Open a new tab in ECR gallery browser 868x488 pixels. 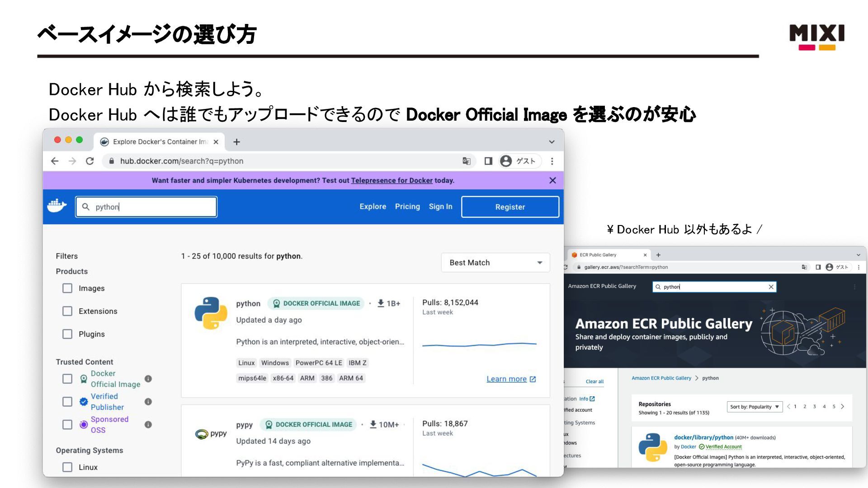[658, 255]
